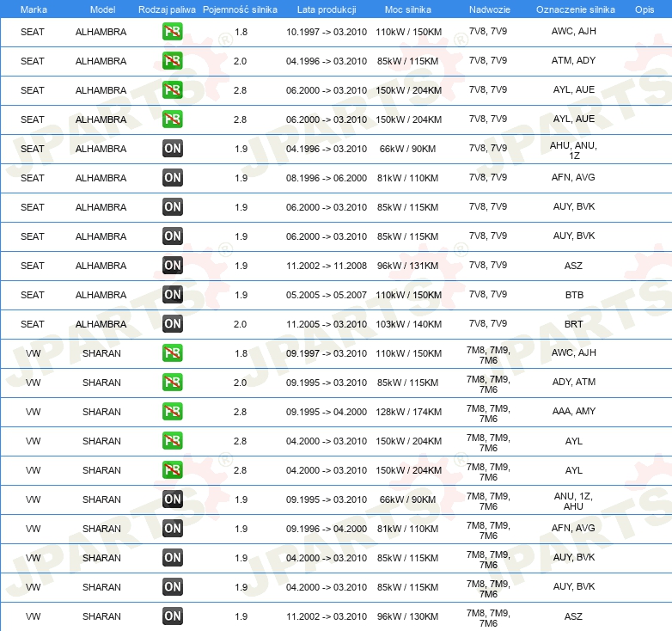Click engine codes ADY, ATM
Screen dimensions: 672x631
tap(574, 382)
